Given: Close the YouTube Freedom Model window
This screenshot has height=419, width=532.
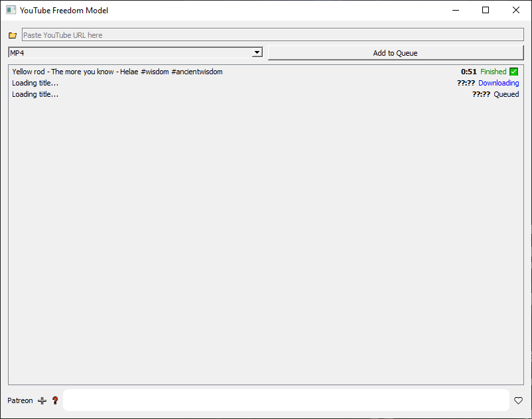Looking at the screenshot, I should (515, 10).
